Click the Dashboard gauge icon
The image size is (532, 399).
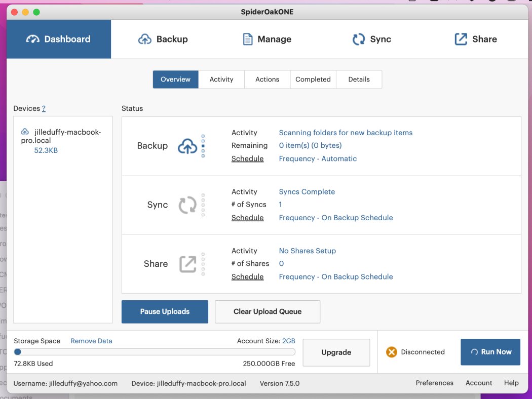(x=33, y=39)
